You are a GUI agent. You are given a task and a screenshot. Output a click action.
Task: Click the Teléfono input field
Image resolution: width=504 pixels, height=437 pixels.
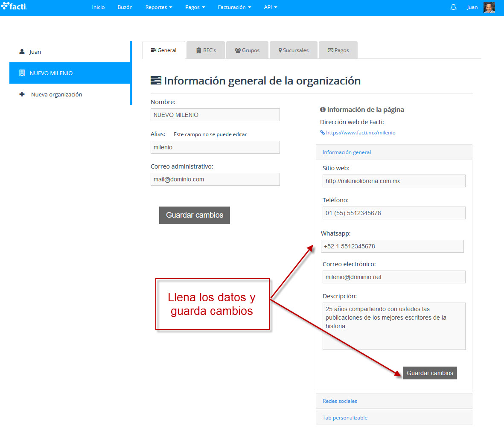394,213
